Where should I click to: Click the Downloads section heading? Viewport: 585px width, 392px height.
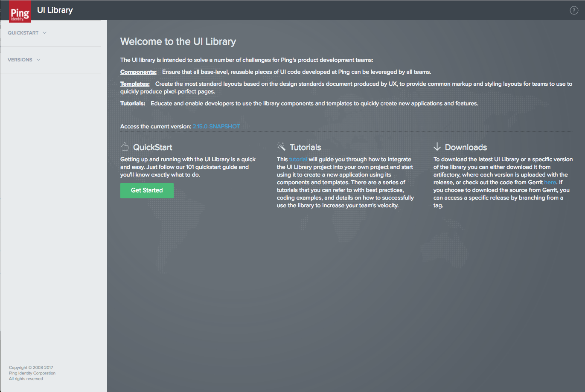(466, 147)
